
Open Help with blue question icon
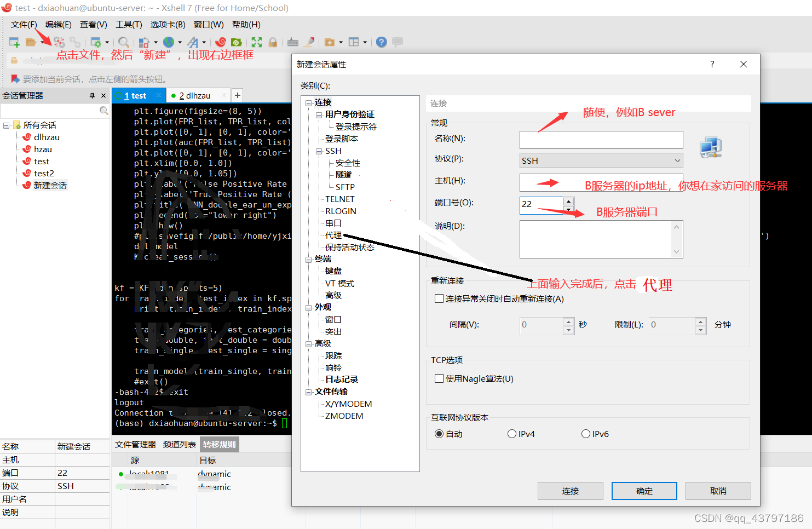(x=382, y=42)
